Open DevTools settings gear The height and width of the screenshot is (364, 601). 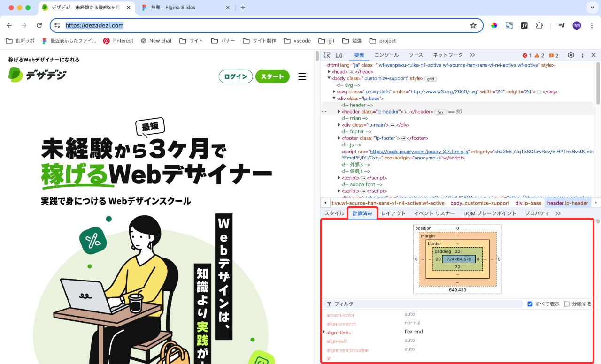click(x=571, y=55)
